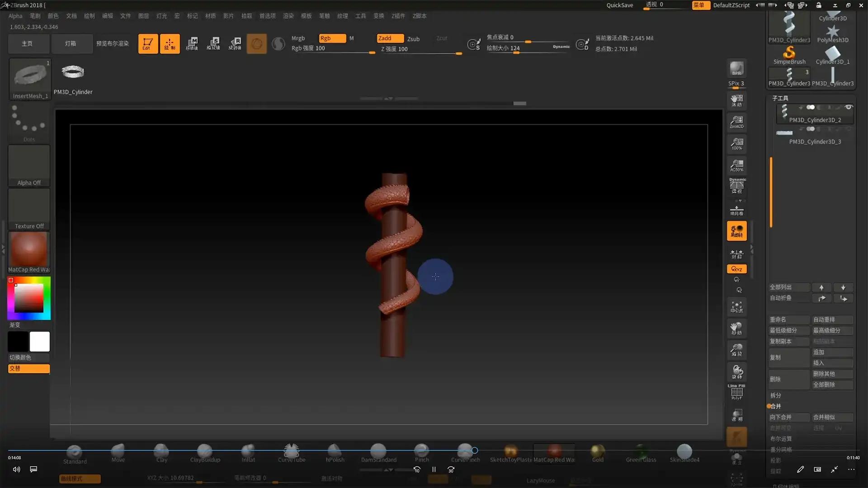Click the QuickSave button
The height and width of the screenshot is (488, 868).
pyautogui.click(x=619, y=5)
